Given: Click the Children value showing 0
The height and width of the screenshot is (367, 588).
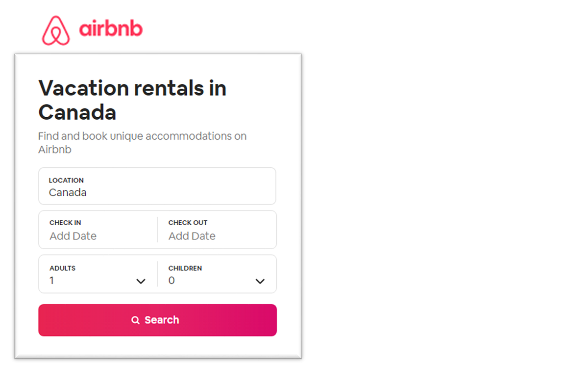Looking at the screenshot, I should (x=171, y=281).
